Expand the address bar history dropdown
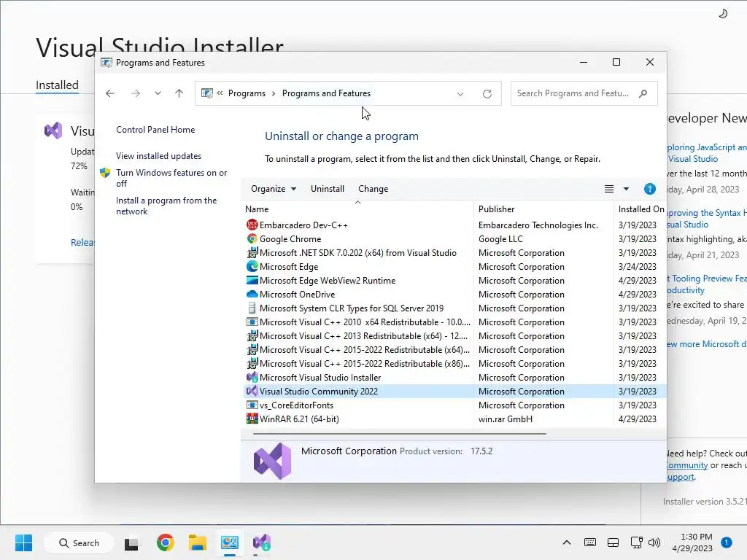This screenshot has width=747, height=560. tap(460, 94)
